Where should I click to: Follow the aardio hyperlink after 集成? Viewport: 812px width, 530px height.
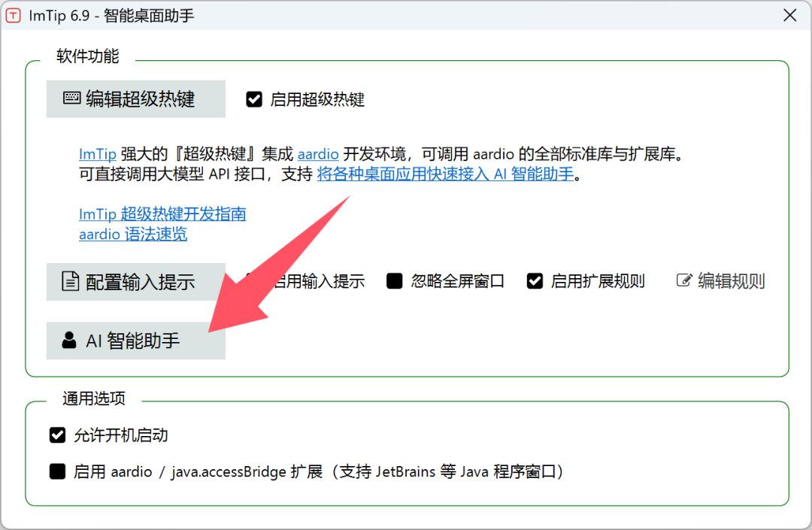pos(318,154)
